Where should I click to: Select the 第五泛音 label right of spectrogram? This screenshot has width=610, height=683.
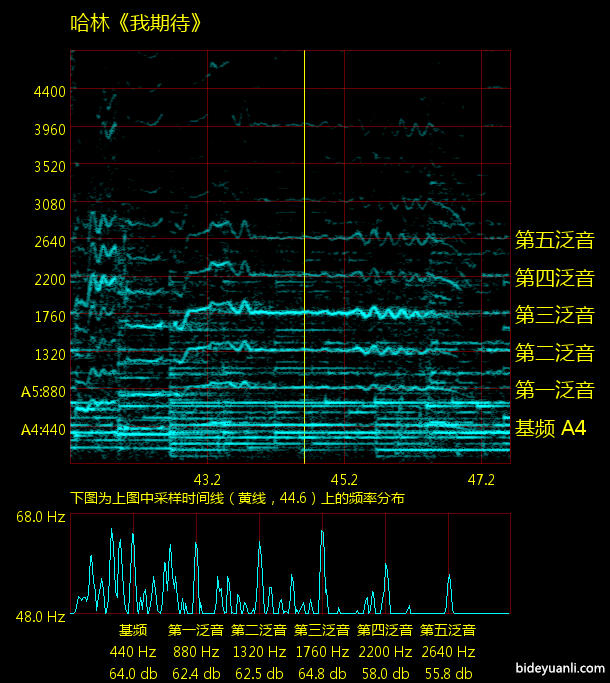coord(554,240)
